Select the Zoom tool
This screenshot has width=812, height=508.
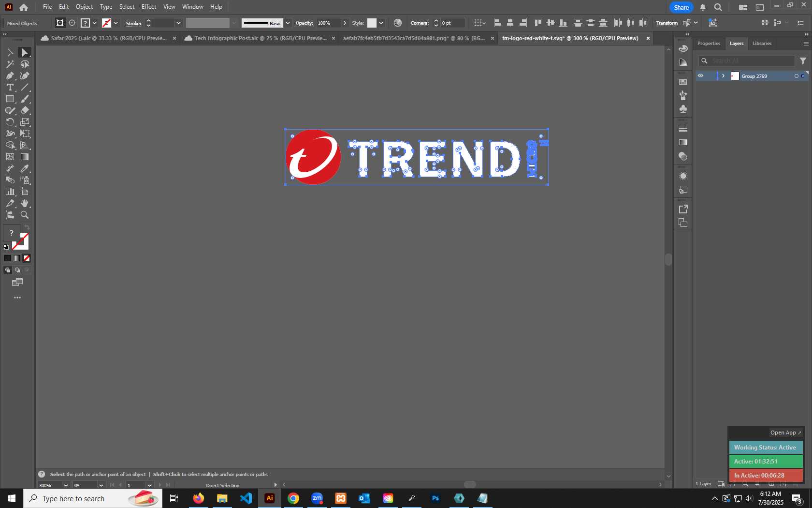pyautogui.click(x=25, y=215)
